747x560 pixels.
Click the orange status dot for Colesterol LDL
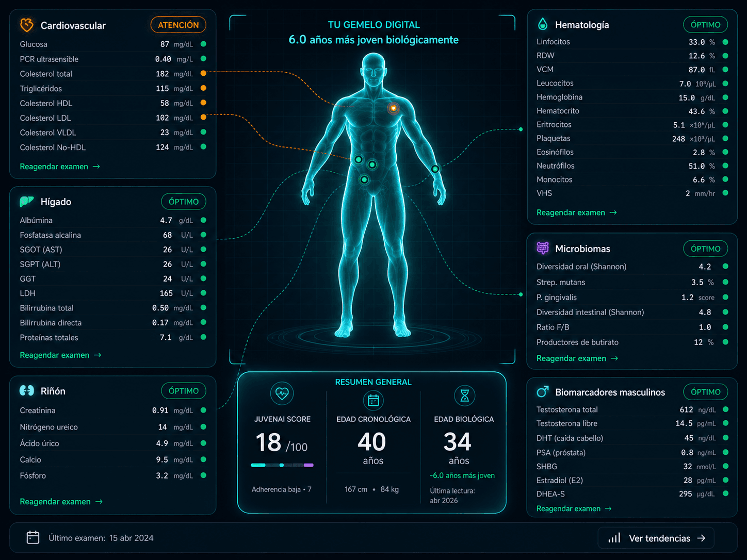(203, 118)
